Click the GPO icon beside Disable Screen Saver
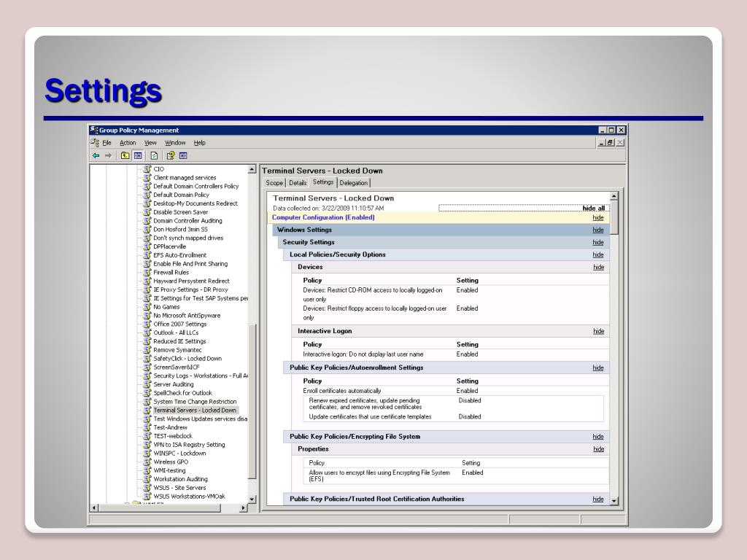The width and height of the screenshot is (747, 560). [147, 212]
